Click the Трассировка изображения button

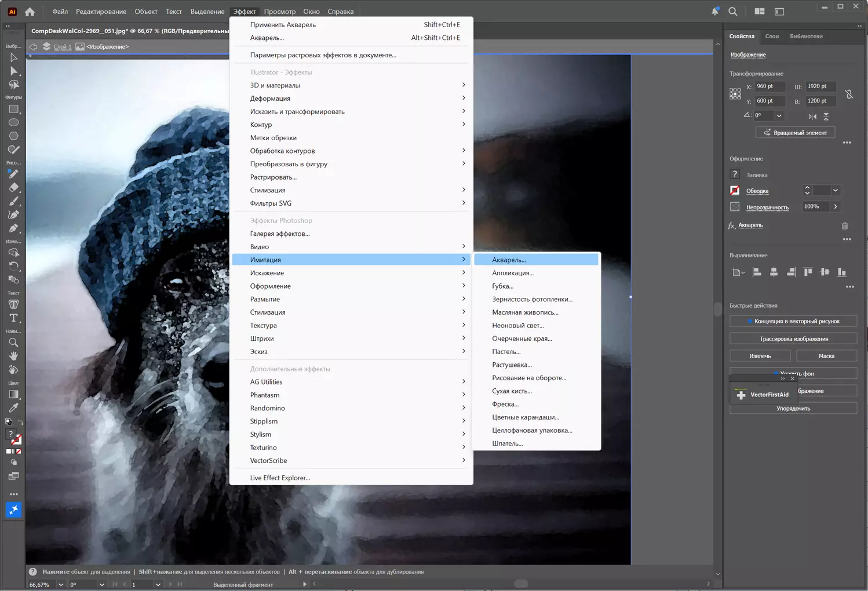point(793,339)
